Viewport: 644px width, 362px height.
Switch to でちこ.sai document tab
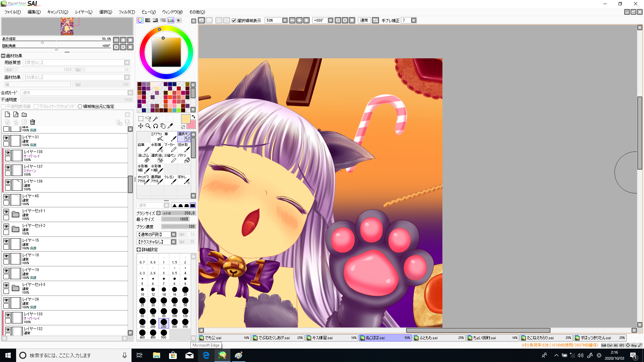coord(224,338)
